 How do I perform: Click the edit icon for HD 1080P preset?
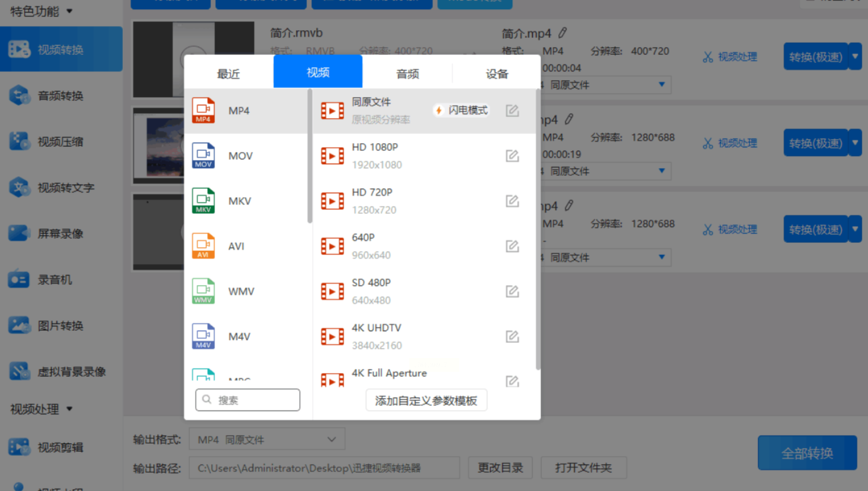tap(512, 156)
